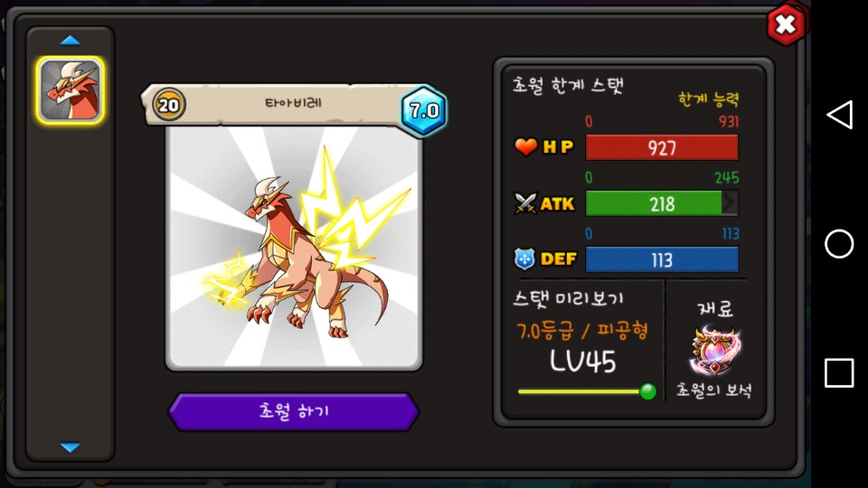Tap the Android recent apps square button
The width and height of the screenshot is (868, 488).
point(839,372)
